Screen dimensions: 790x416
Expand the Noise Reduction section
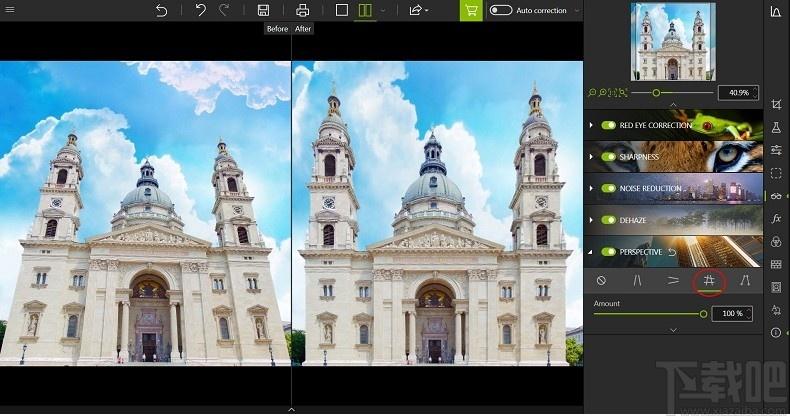click(x=593, y=189)
